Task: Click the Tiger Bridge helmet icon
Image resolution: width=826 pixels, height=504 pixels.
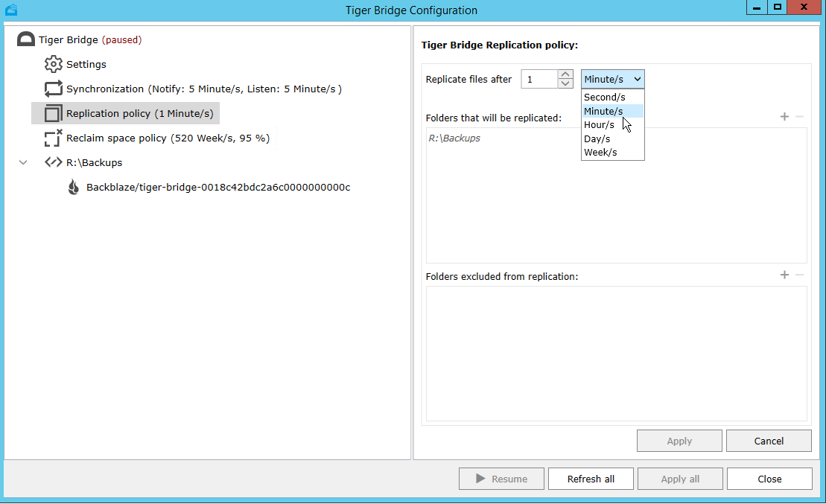Action: point(26,39)
